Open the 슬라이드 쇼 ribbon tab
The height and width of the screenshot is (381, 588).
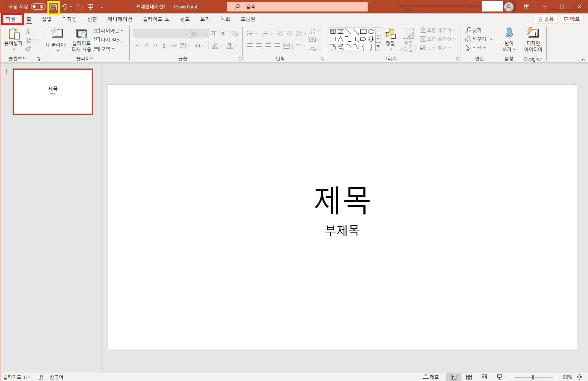155,19
